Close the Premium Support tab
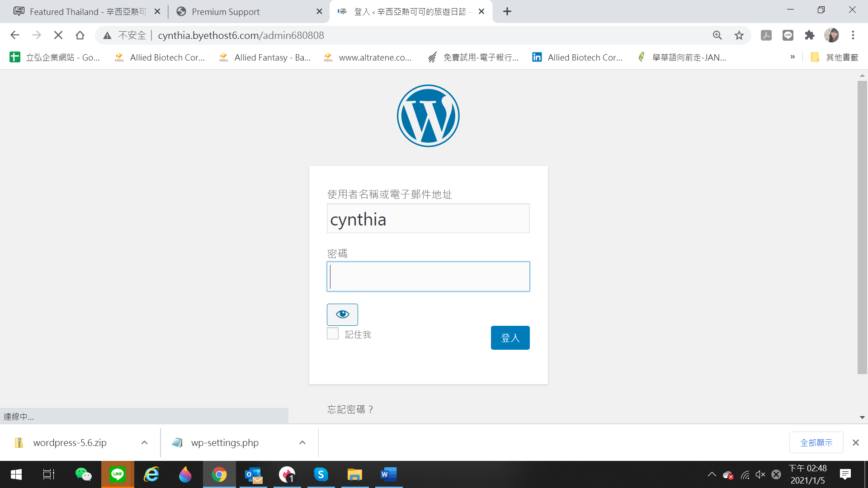This screenshot has height=488, width=868. click(319, 12)
